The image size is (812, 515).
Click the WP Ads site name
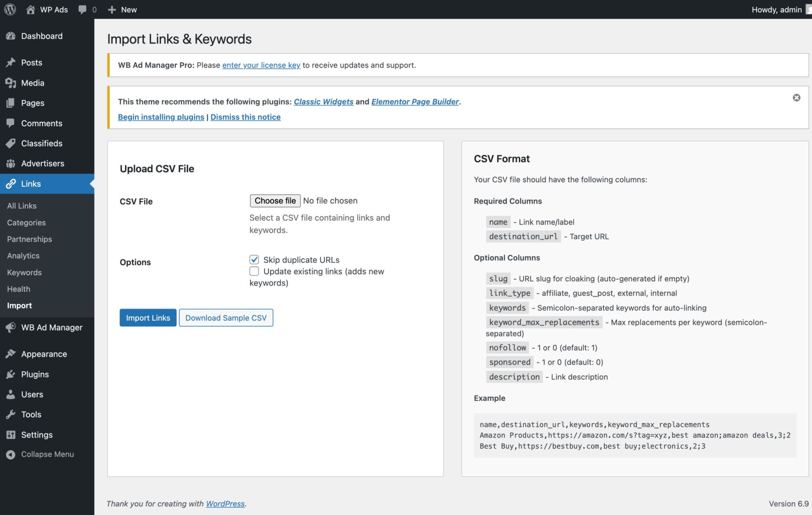point(54,9)
